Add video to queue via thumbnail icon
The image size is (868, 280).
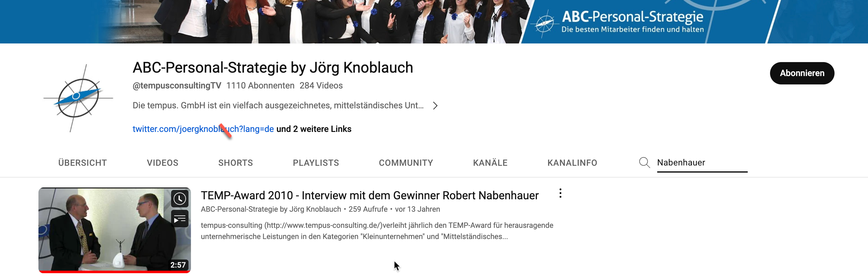[179, 219]
